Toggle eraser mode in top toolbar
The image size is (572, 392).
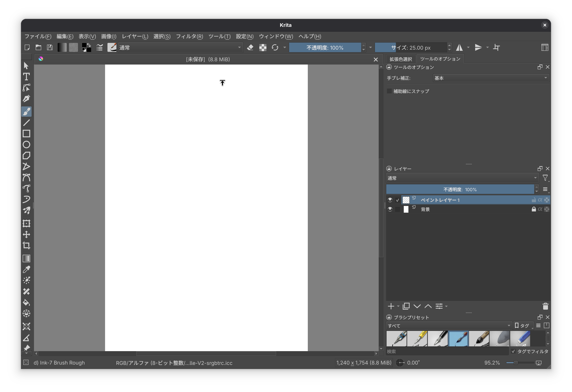[250, 48]
